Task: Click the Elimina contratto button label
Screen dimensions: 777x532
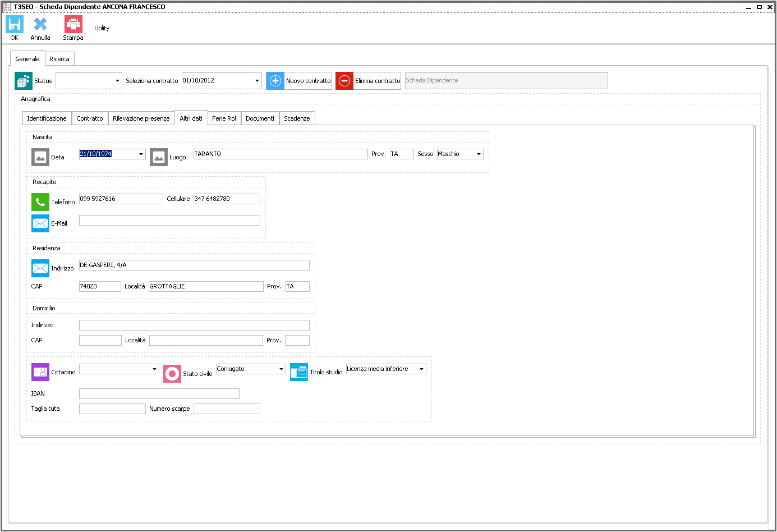Action: click(x=378, y=81)
